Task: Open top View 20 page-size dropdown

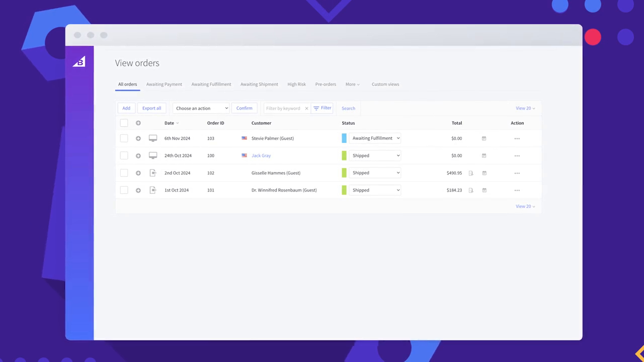Action: click(525, 108)
